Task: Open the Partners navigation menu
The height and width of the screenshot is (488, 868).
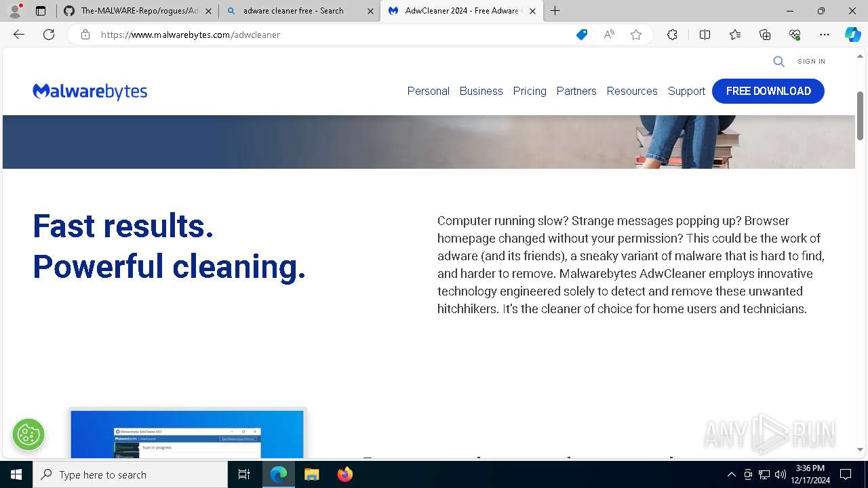Action: [576, 91]
